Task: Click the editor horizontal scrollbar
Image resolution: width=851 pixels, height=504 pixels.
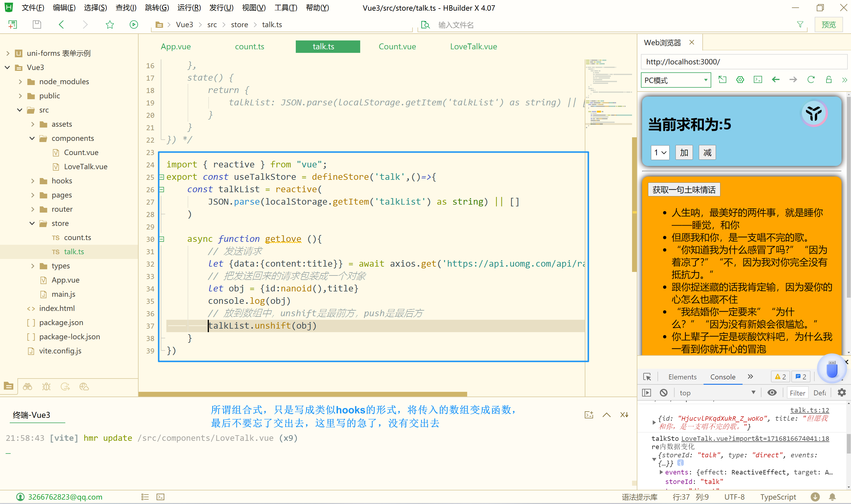Action: point(303,394)
